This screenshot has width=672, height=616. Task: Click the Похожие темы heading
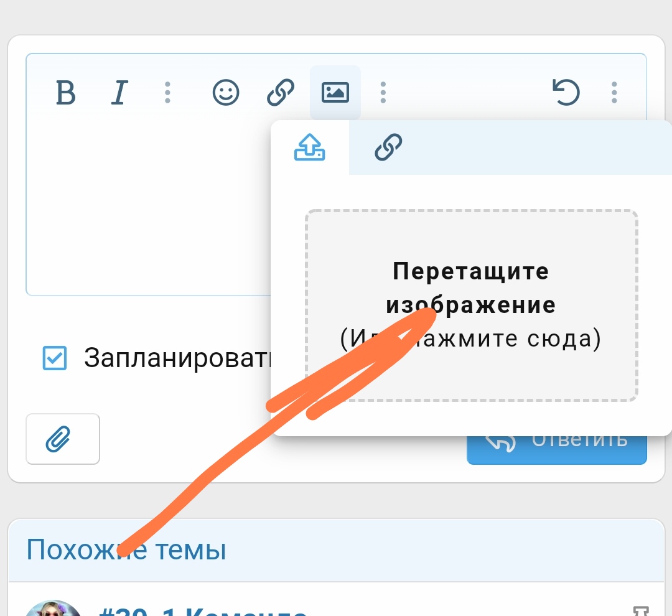click(126, 549)
